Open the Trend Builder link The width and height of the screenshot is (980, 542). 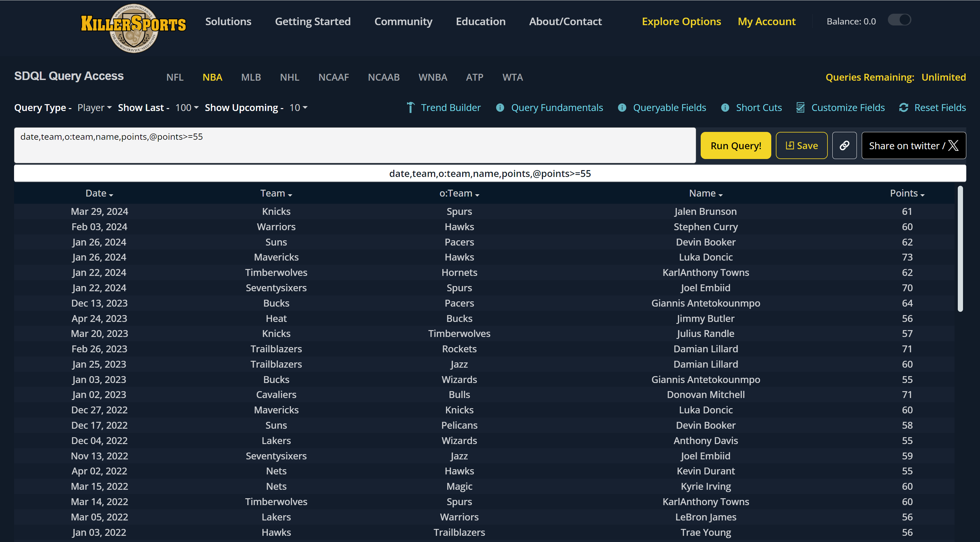click(450, 108)
